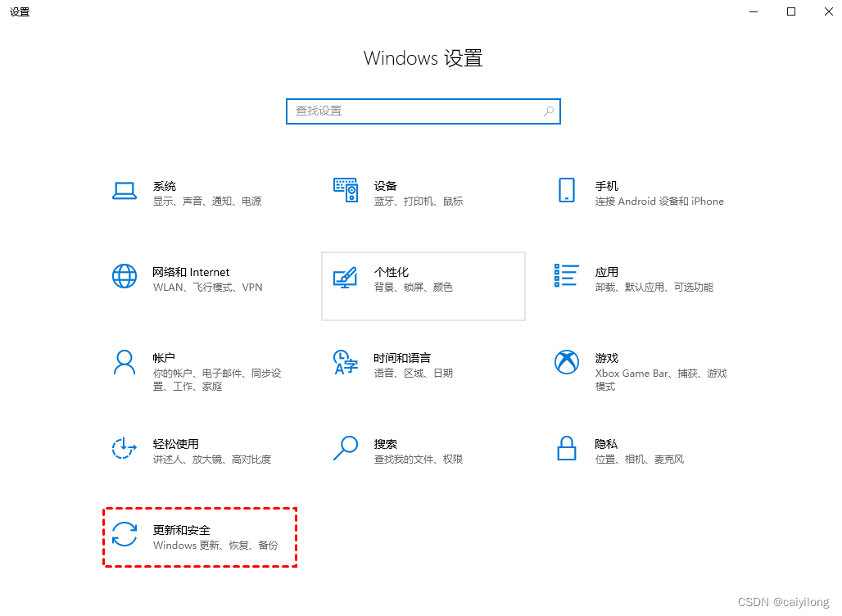Click description 蓝牙、打印机、鼠标
Image resolution: width=842 pixels, height=616 pixels.
point(419,202)
